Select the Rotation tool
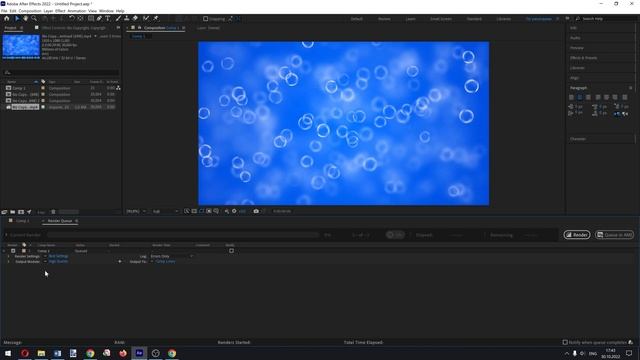The height and width of the screenshot is (360, 640). 72,18
